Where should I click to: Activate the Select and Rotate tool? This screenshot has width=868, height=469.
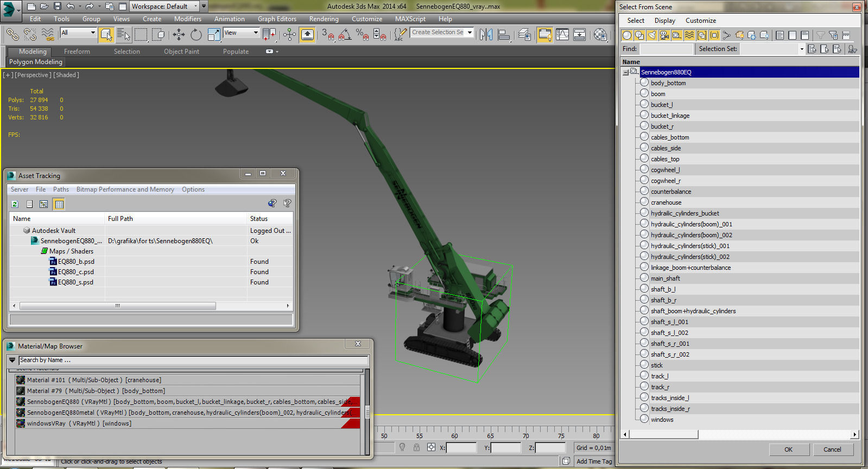(x=196, y=35)
